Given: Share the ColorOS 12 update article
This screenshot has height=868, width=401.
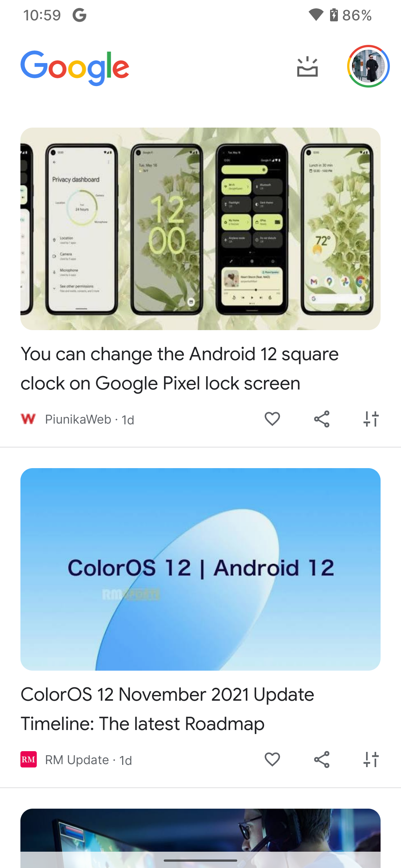Looking at the screenshot, I should (x=322, y=759).
